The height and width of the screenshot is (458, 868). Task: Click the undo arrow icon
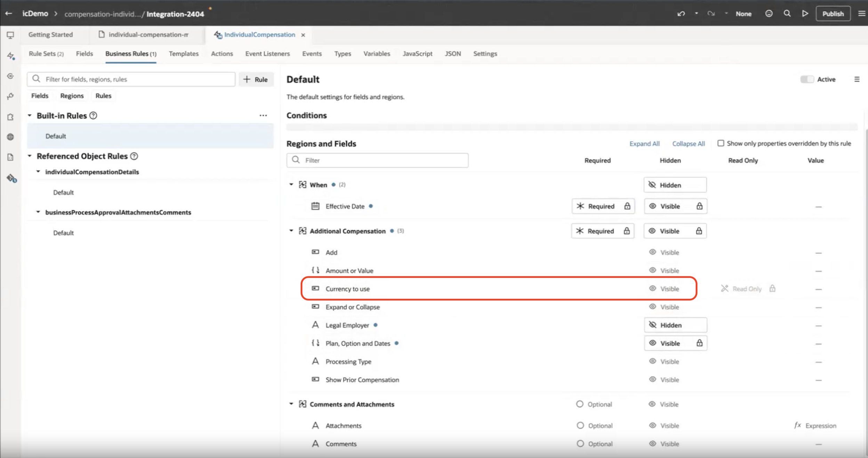click(x=681, y=14)
